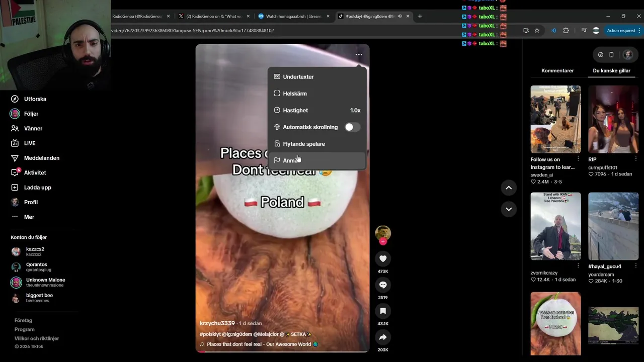644x362 pixels.
Task: Switch to Watch homagaaabruh browser tab
Action: click(x=293, y=16)
